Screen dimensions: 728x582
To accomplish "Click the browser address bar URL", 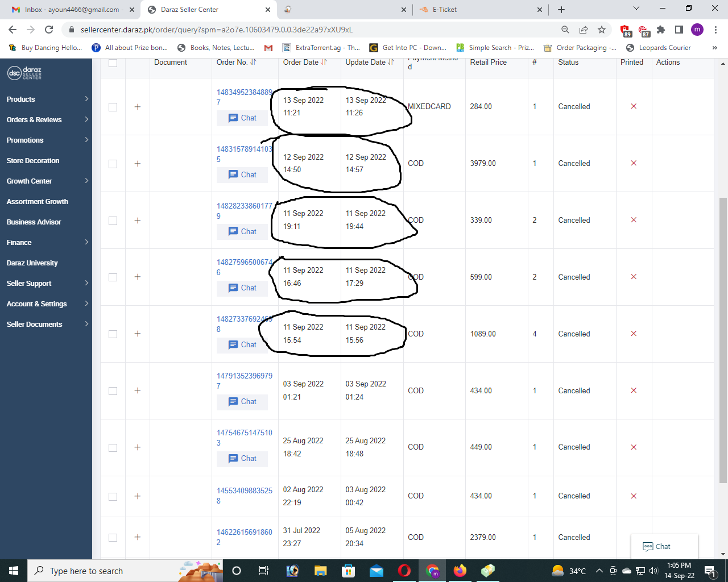I will (x=217, y=30).
